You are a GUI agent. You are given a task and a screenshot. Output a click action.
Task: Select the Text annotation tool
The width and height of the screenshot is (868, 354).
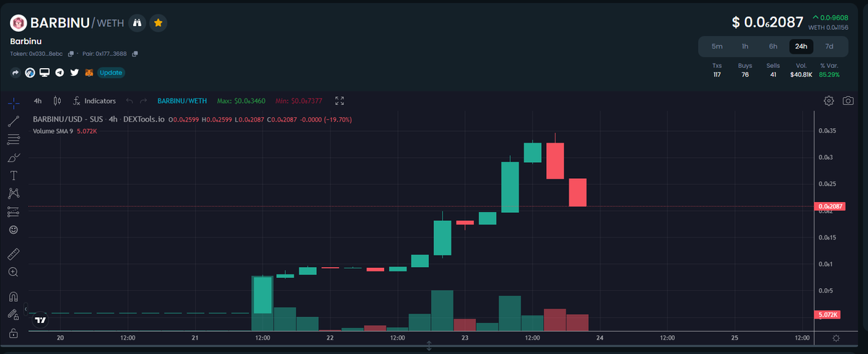click(13, 175)
